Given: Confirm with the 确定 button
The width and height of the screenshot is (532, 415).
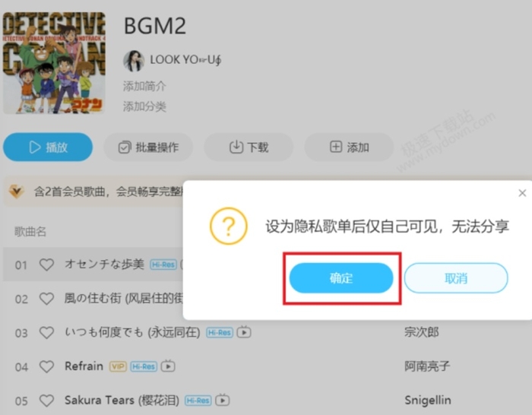Looking at the screenshot, I should (x=341, y=278).
